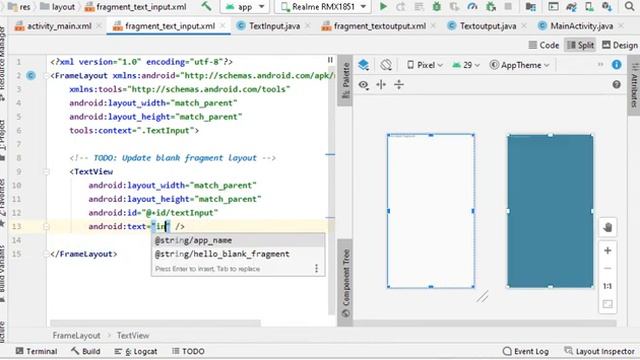The image size is (640, 360).
Task: Click the Stop square icon
Action: [508, 7]
